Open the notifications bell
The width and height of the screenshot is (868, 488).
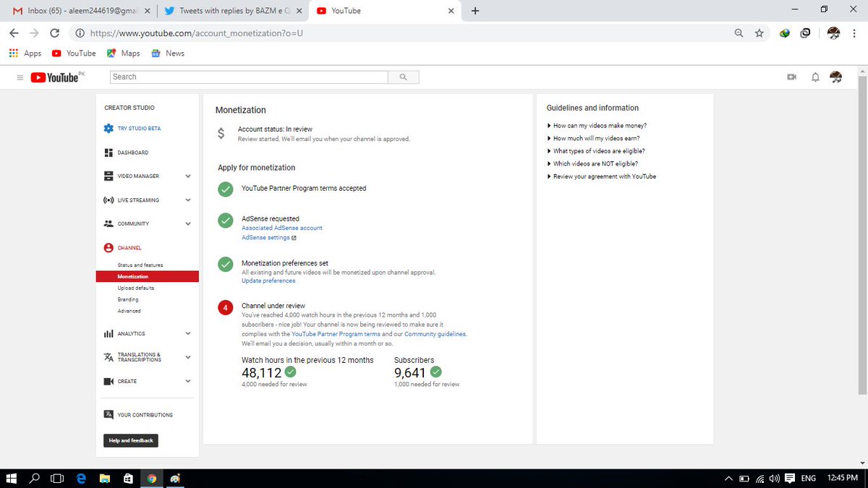(x=815, y=77)
